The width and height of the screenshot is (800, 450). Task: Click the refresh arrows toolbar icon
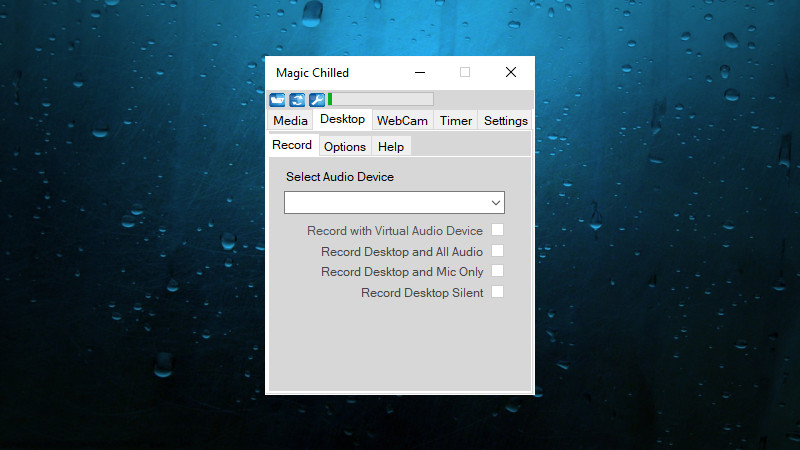[297, 99]
